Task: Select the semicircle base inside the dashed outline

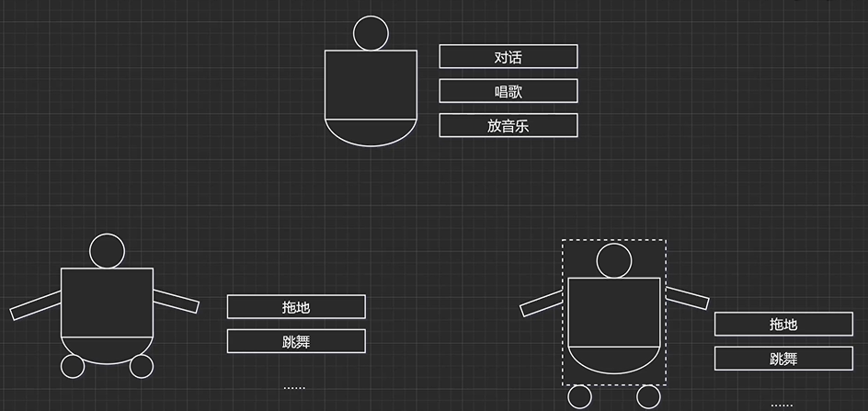Action: click(x=614, y=360)
